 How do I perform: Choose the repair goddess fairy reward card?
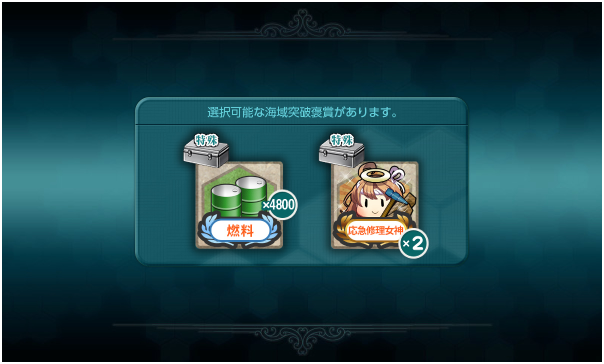[374, 205]
